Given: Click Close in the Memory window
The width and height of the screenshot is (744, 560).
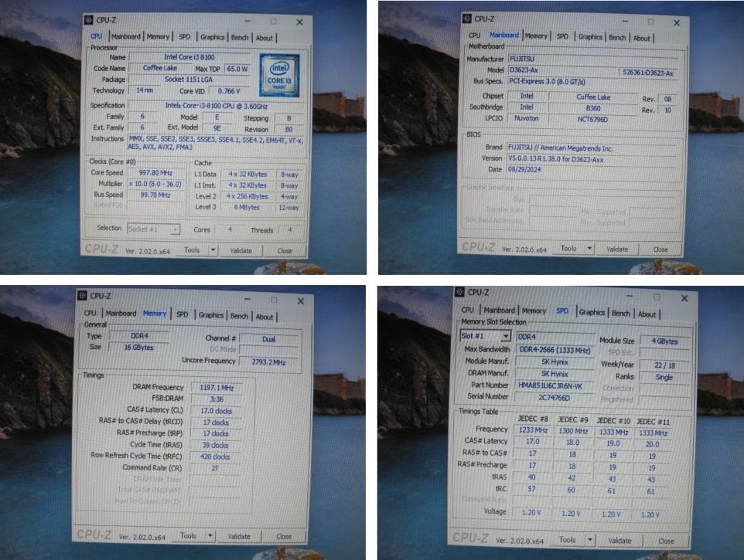Looking at the screenshot, I should click(284, 537).
